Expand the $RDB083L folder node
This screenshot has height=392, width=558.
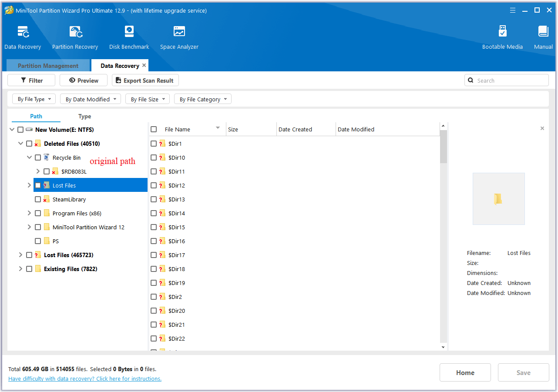[38, 171]
